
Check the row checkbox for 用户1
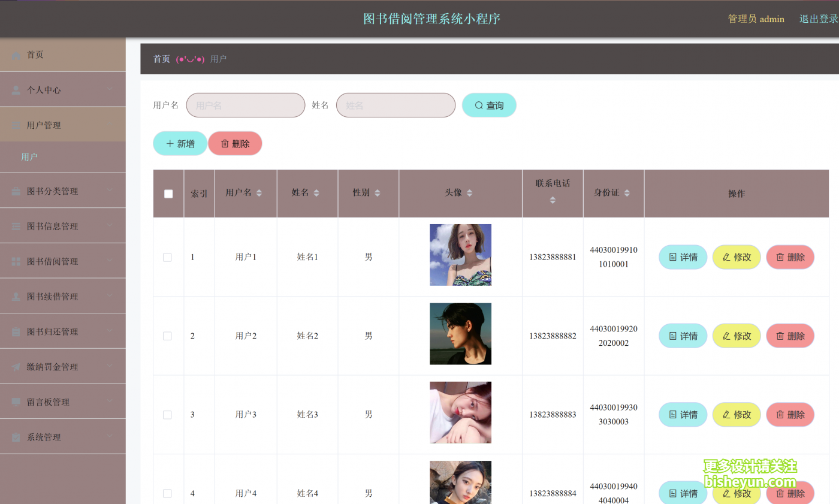point(167,257)
